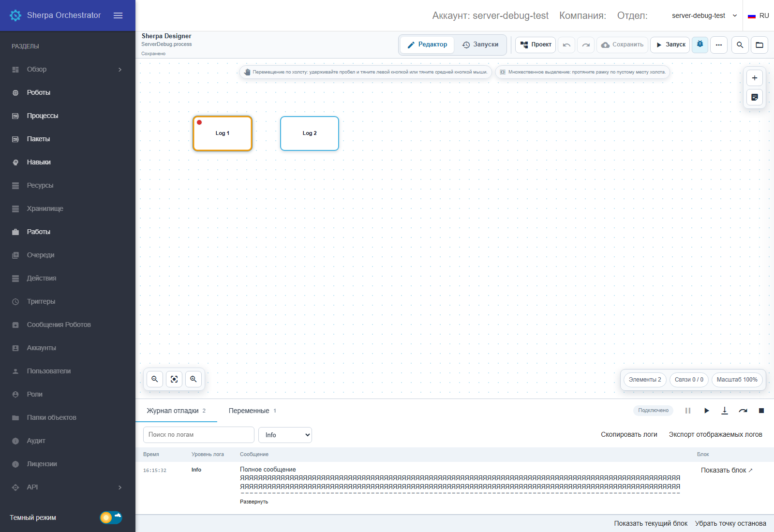774x532 pixels.
Task: Switch to the Запуски tab
Action: (480, 44)
